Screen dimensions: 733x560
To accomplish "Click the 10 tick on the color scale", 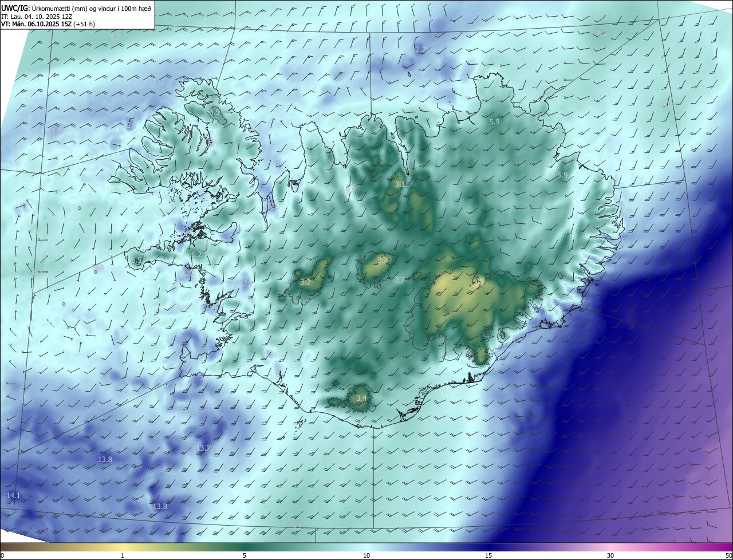I will tap(366, 555).
